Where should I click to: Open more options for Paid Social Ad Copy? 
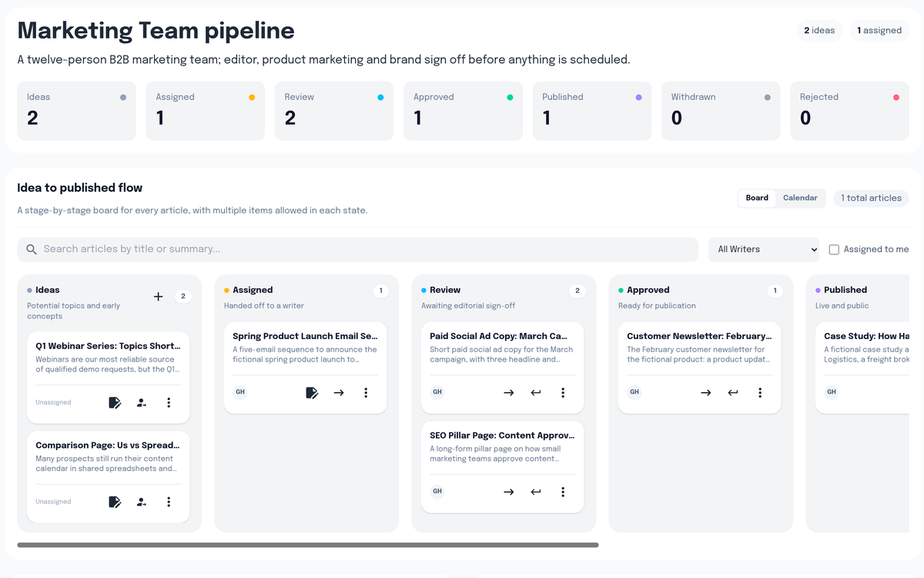point(563,392)
